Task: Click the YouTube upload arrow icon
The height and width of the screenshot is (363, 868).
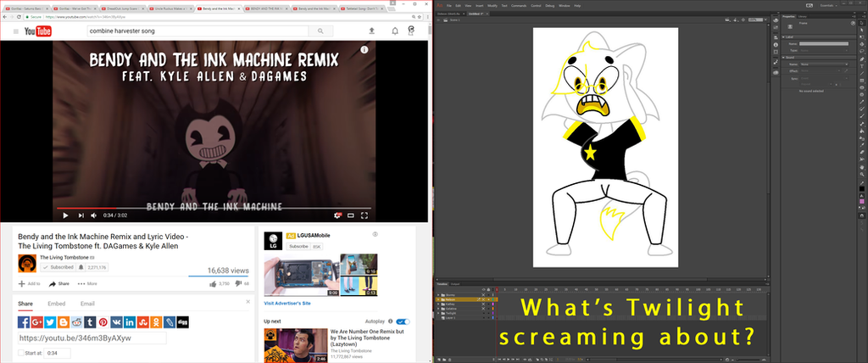Action: 371,31
